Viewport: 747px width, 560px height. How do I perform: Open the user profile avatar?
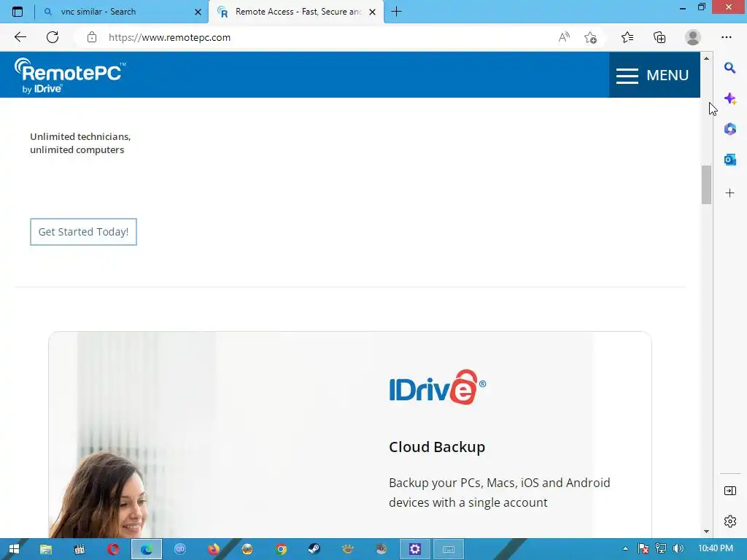click(x=693, y=37)
